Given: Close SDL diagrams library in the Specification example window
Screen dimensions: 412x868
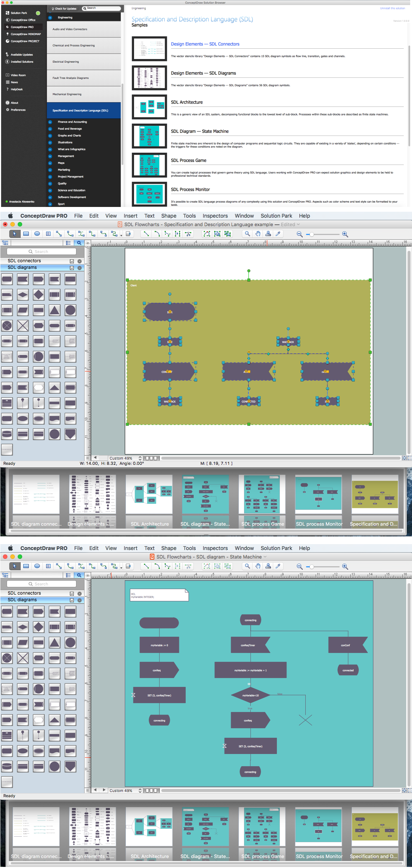Looking at the screenshot, I should pyautogui.click(x=79, y=268).
